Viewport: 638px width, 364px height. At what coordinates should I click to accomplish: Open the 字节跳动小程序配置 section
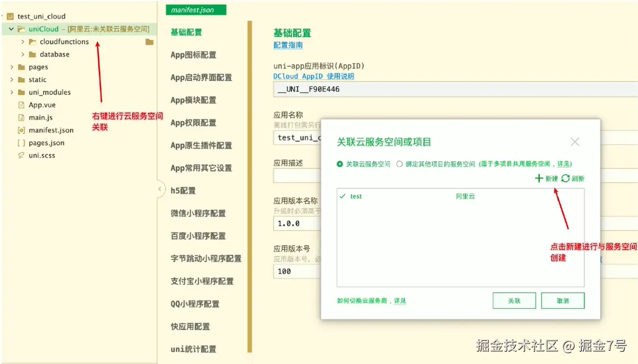click(x=206, y=258)
